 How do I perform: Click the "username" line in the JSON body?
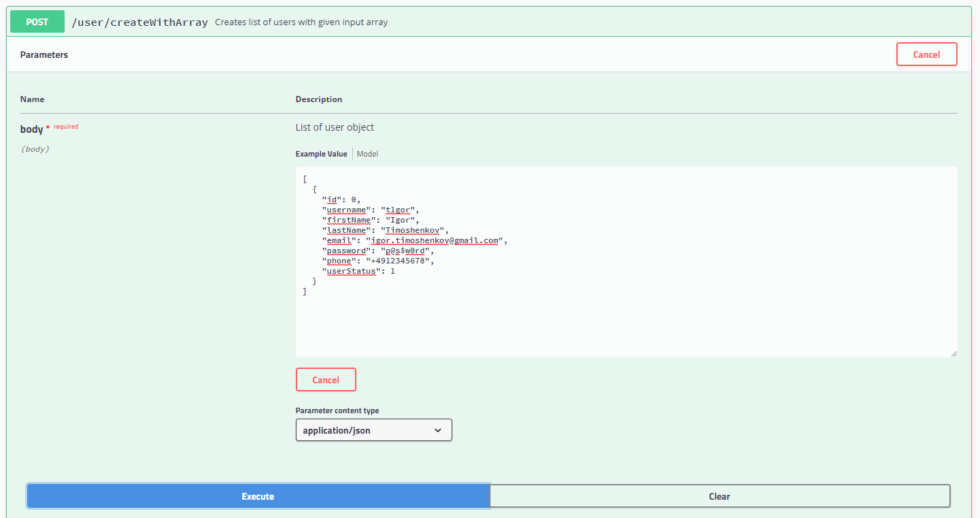click(x=371, y=210)
